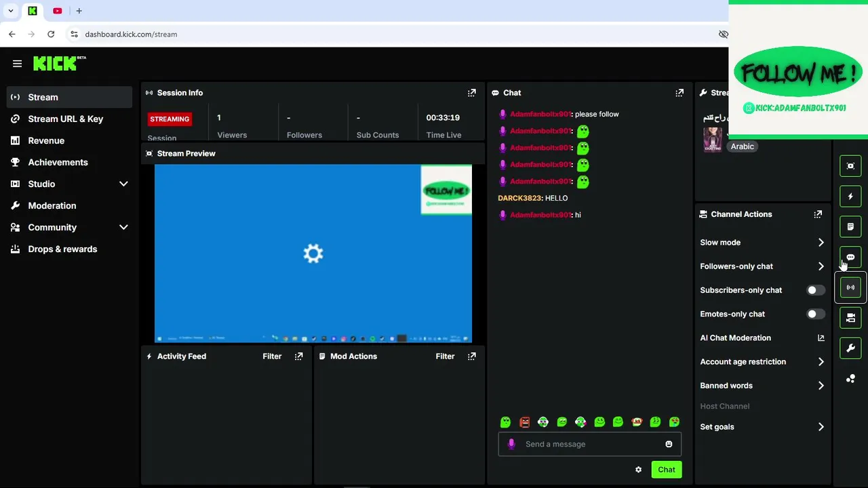The height and width of the screenshot is (488, 868).
Task: Insert the angry red face emote
Action: tap(524, 422)
